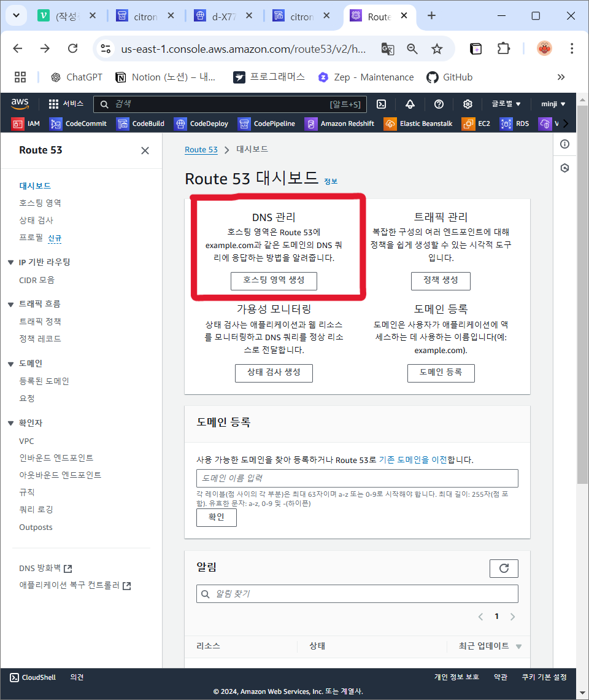Show more bookmarks with double chevron
The height and width of the screenshot is (700, 589).
[561, 77]
